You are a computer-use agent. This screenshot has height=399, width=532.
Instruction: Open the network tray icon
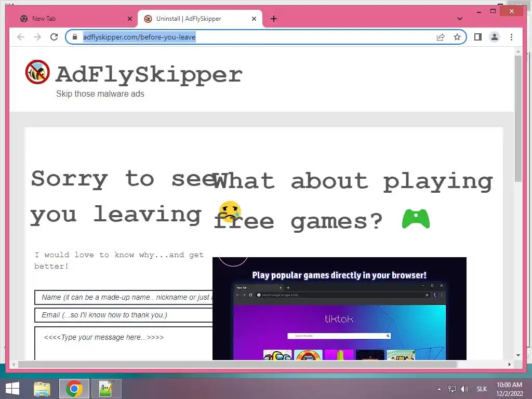pyautogui.click(x=452, y=389)
